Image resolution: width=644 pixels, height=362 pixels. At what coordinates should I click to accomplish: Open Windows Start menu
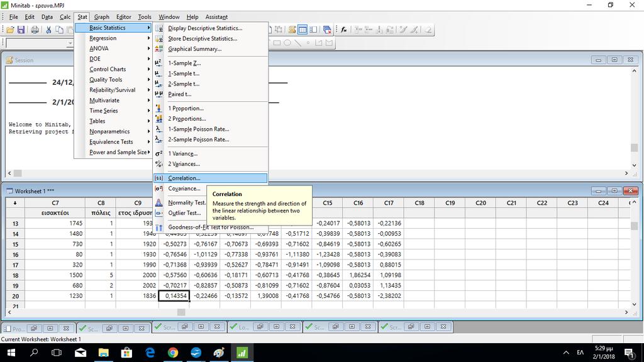[x=11, y=353]
